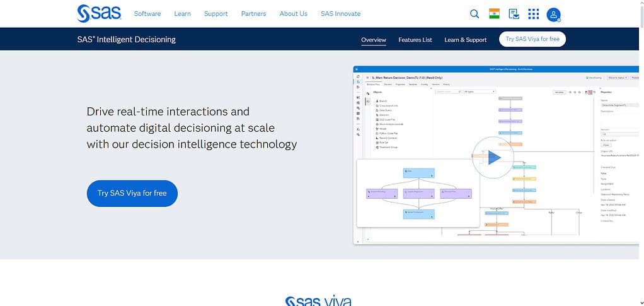This screenshot has height=306, width=644.
Task: Switch to the Learn & Support tab
Action: pos(465,40)
